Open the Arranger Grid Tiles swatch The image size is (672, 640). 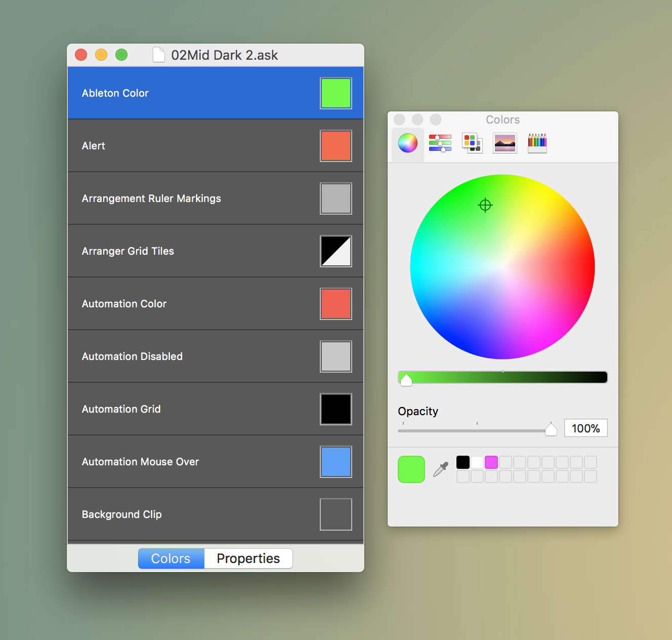(336, 251)
